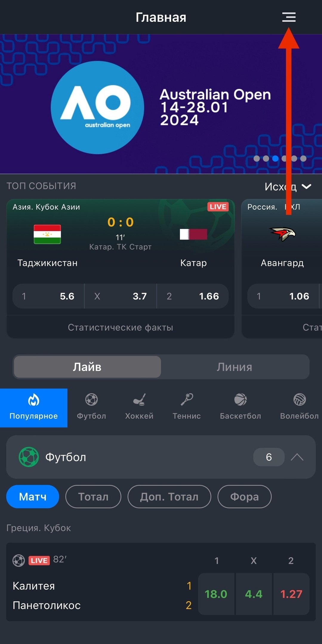This screenshot has height=644, width=322.
Task: Switch toggle to Лайв
Action: coord(87,367)
